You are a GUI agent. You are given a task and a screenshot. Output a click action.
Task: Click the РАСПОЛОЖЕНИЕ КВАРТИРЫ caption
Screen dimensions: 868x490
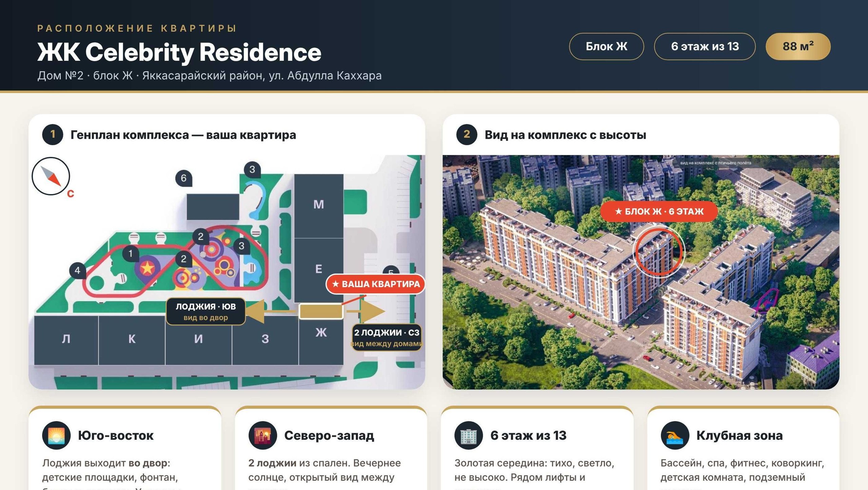[137, 28]
